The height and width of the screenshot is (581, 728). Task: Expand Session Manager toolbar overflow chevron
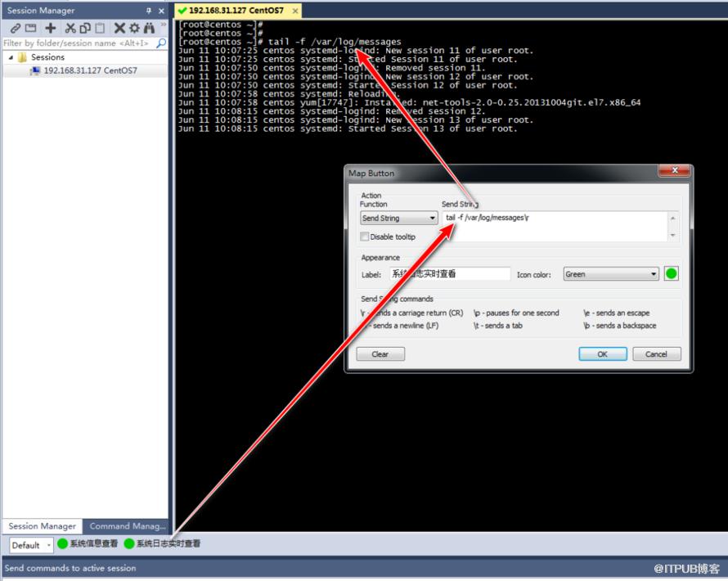coord(164,25)
